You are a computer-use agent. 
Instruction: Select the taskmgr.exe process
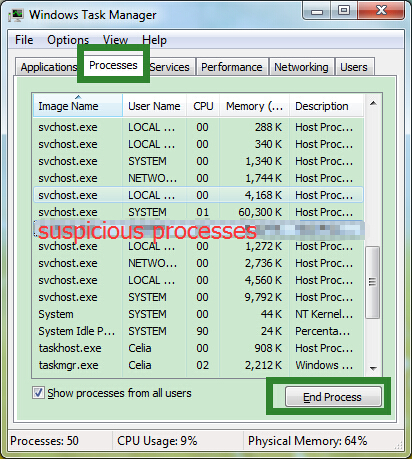tap(198, 365)
